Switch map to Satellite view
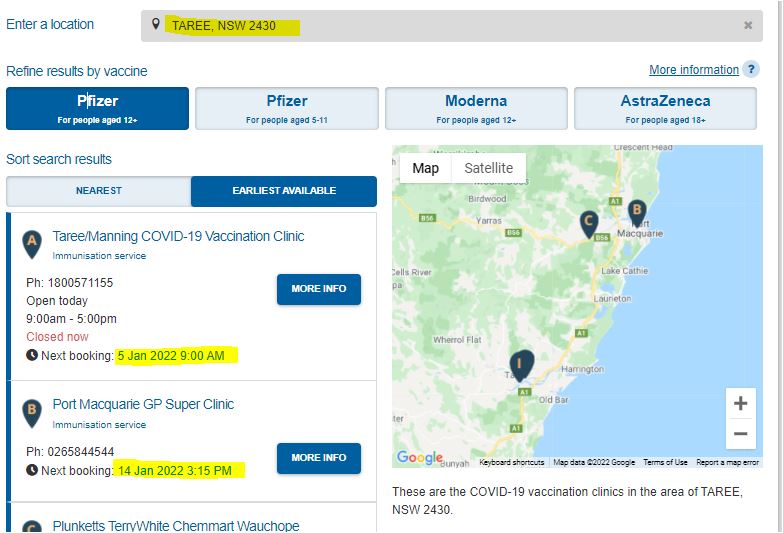This screenshot has height=533, width=783. click(488, 168)
